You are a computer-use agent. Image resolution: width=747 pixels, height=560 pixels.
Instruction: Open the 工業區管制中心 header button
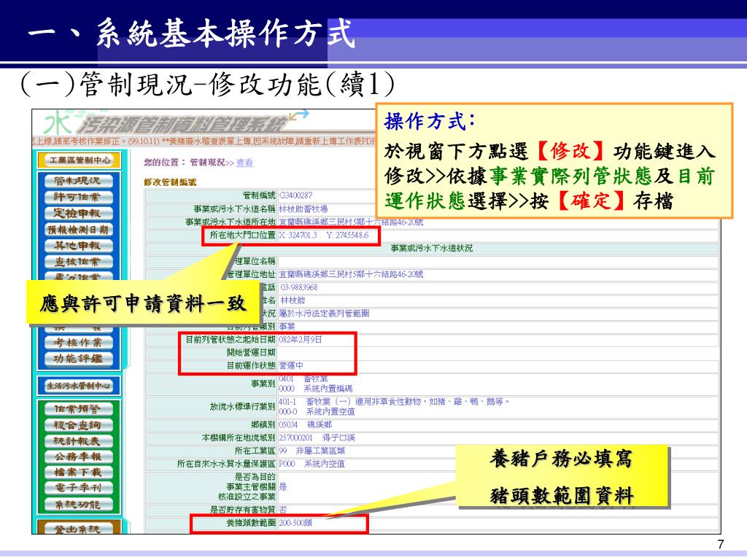pyautogui.click(x=79, y=160)
